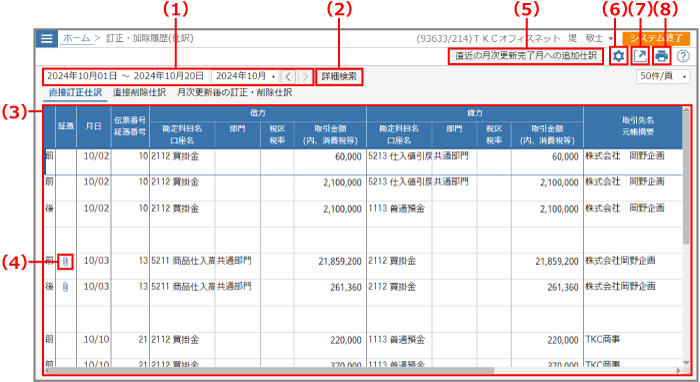Click 直近の月次更新完了月への追加仕訳 button

[x=526, y=56]
